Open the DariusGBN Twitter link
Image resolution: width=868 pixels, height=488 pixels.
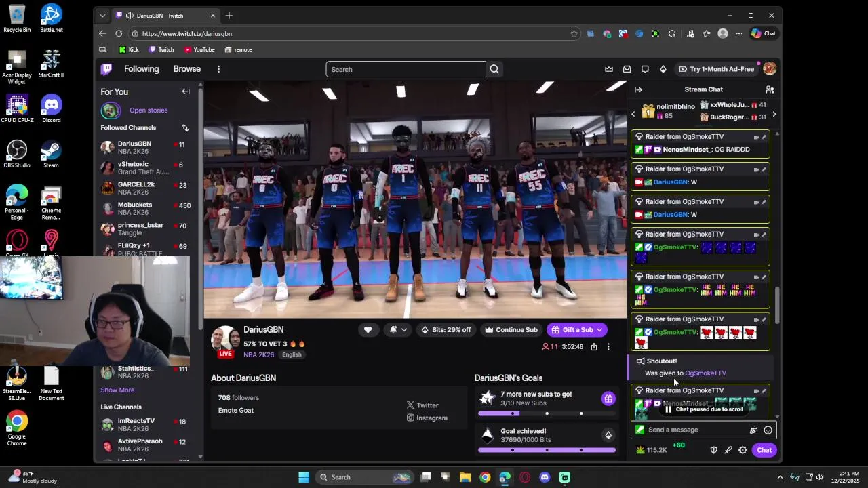[x=422, y=405]
